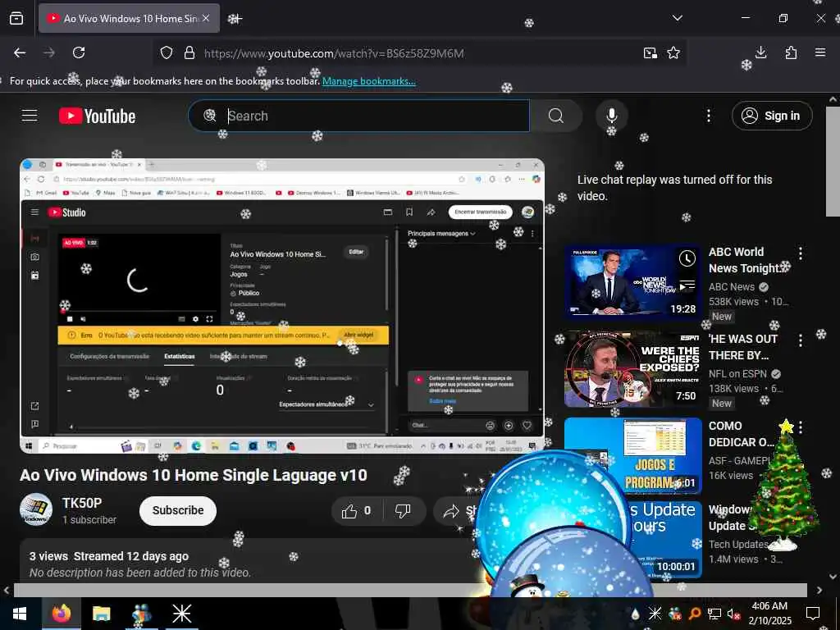Click the orange magnifier tray icon
This screenshot has height=630, width=840.
pos(694,614)
